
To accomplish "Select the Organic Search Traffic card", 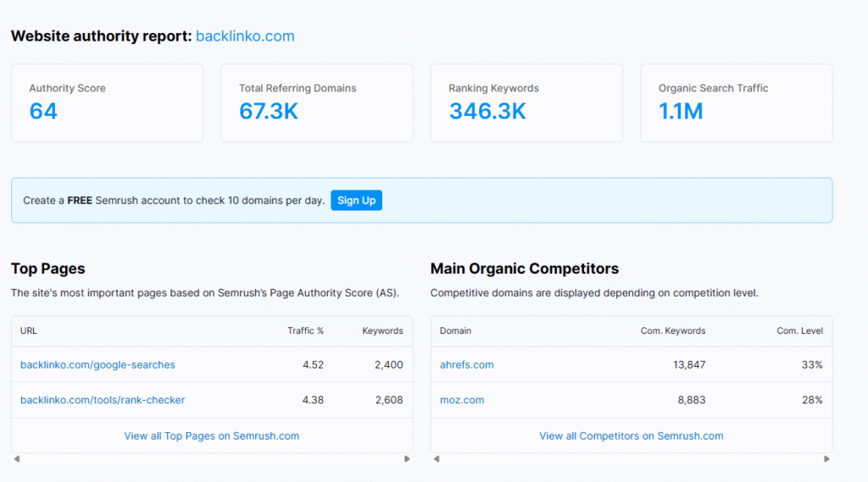I will pos(736,102).
